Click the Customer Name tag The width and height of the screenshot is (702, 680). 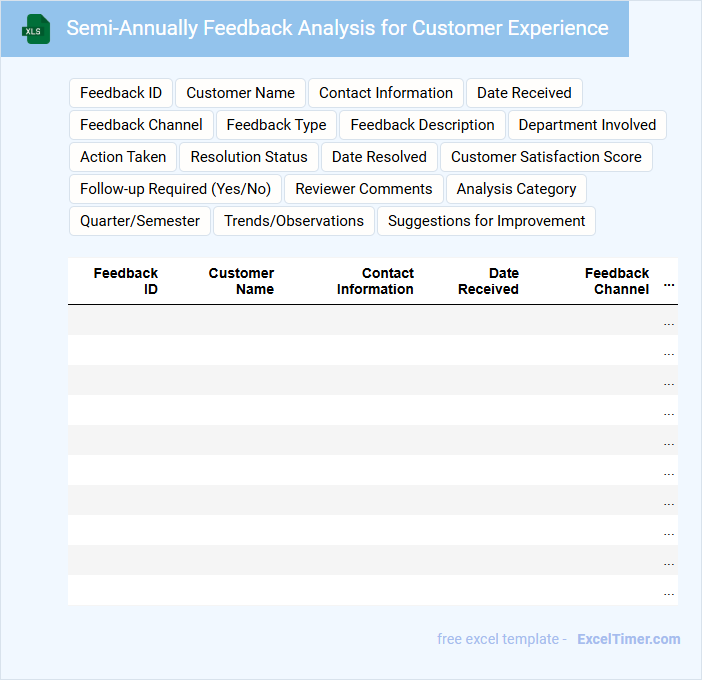[240, 93]
